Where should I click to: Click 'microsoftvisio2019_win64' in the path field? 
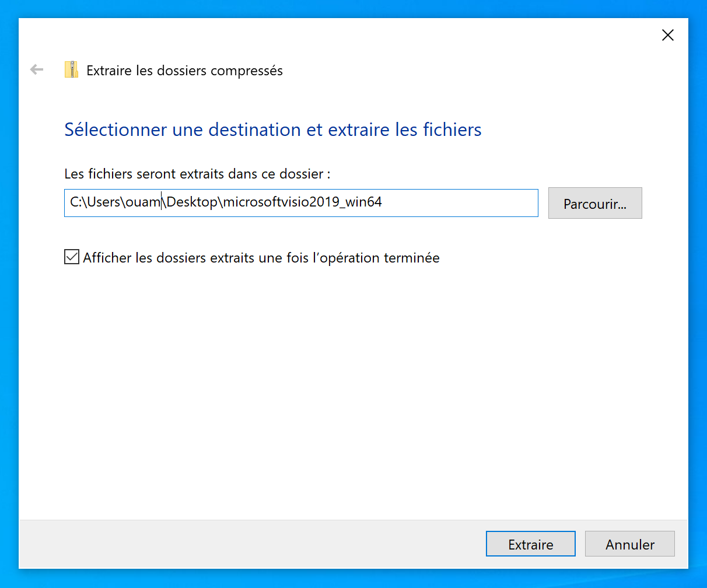pyautogui.click(x=303, y=202)
